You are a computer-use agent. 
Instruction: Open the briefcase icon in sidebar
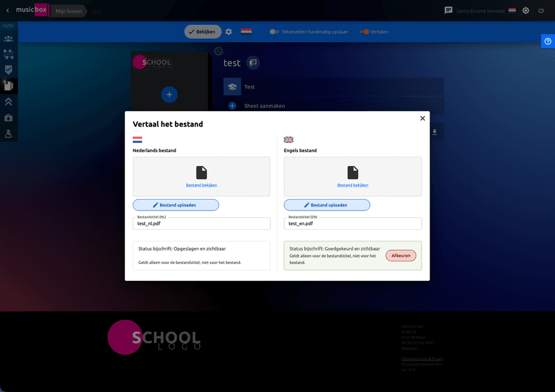(9, 118)
